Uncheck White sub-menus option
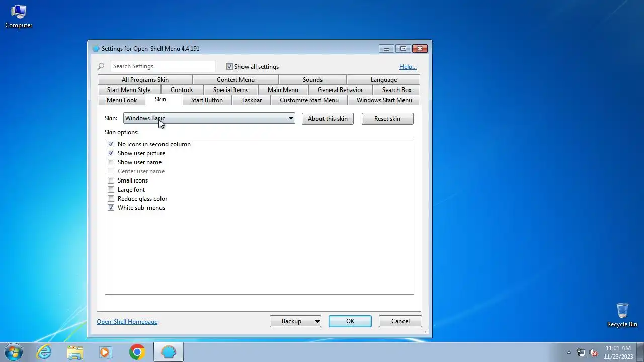The height and width of the screenshot is (362, 644). click(x=111, y=208)
